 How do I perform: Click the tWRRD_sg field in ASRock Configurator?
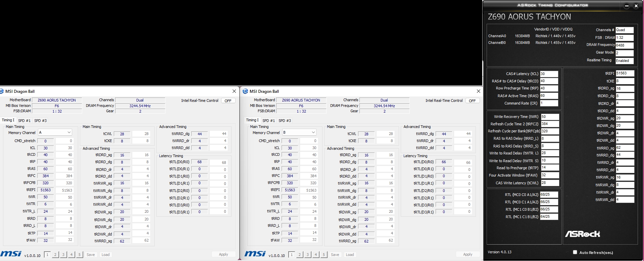pos(625,147)
